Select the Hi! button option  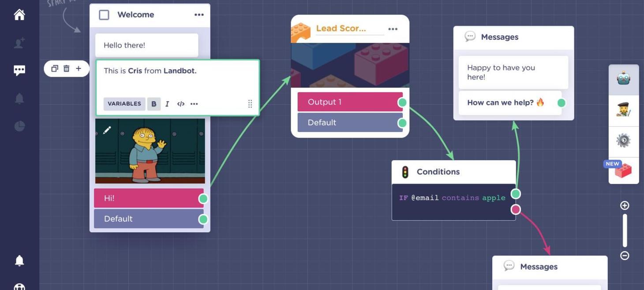149,198
